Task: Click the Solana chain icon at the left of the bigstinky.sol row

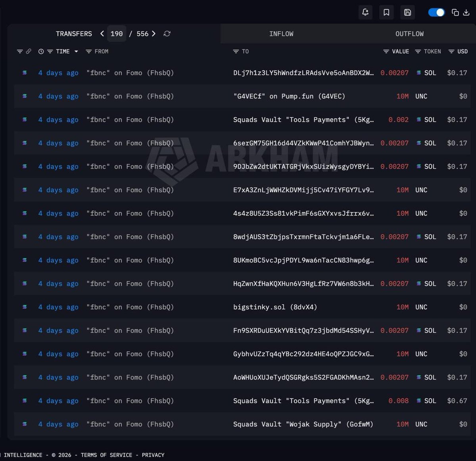Action: [25, 307]
